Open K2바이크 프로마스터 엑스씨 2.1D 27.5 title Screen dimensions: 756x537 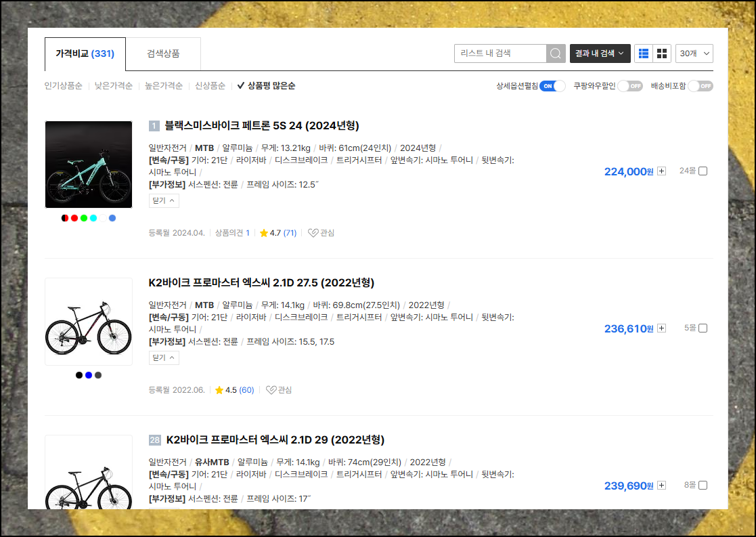tap(261, 283)
